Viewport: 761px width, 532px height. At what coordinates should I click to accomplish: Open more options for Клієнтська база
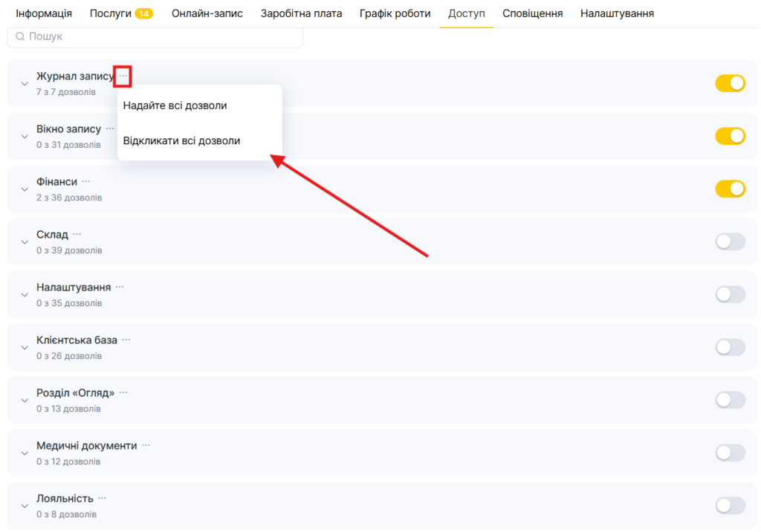coord(126,340)
